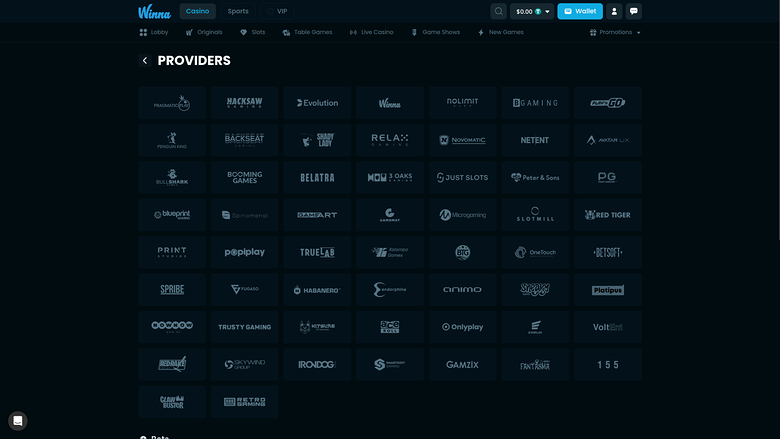Go back using the arrow beside Providers
780x439 pixels.
pyautogui.click(x=145, y=61)
